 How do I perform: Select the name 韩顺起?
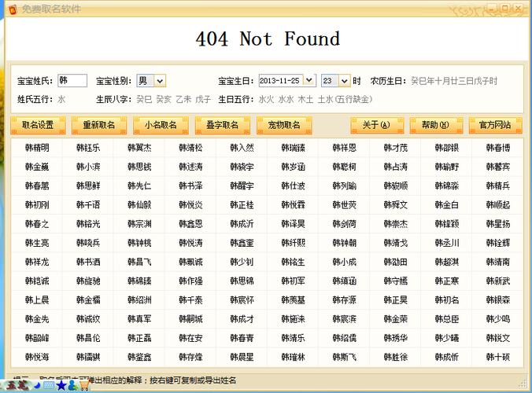pos(498,204)
